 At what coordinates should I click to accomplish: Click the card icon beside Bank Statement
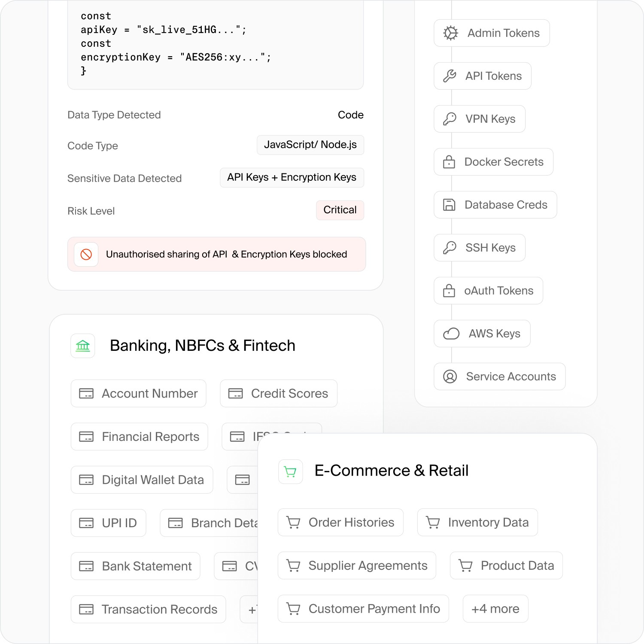pos(86,566)
